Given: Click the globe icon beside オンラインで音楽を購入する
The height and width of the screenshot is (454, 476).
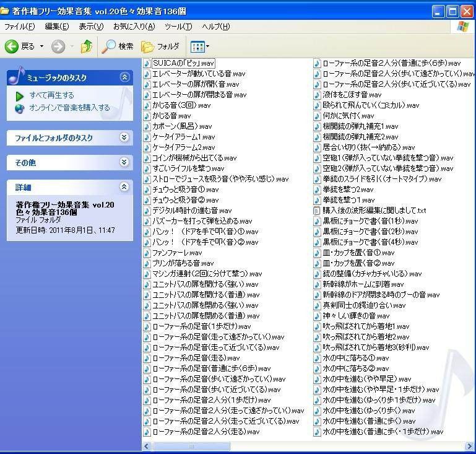Looking at the screenshot, I should pyautogui.click(x=19, y=109).
